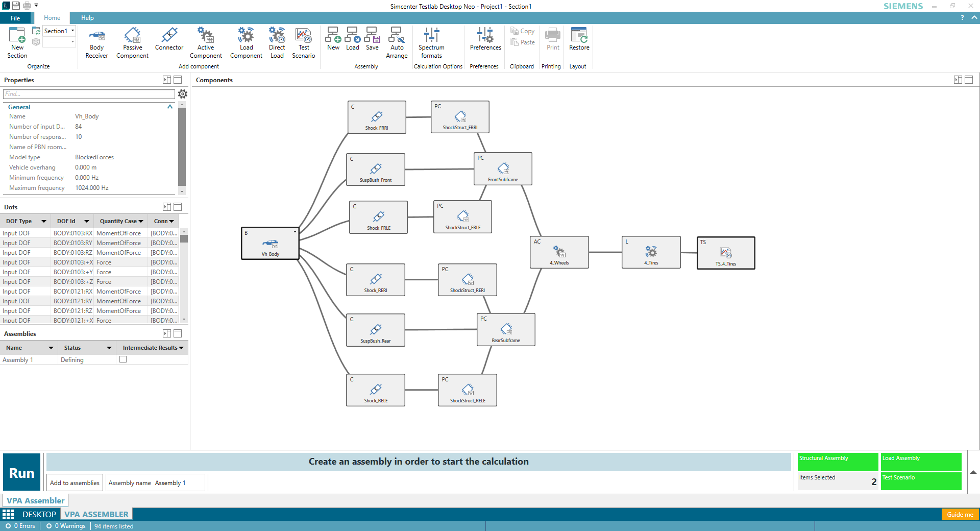
Task: Open the Section1 dropdown
Action: (72, 31)
